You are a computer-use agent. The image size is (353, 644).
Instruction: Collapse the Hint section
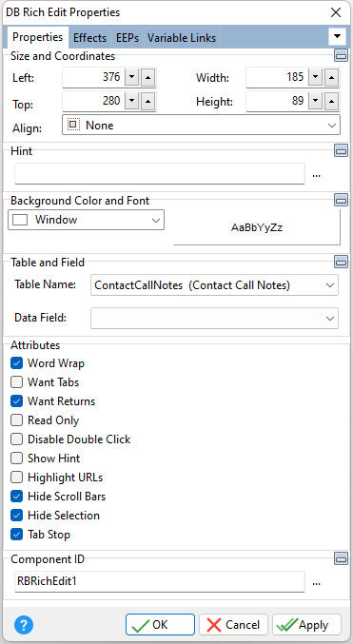click(341, 150)
